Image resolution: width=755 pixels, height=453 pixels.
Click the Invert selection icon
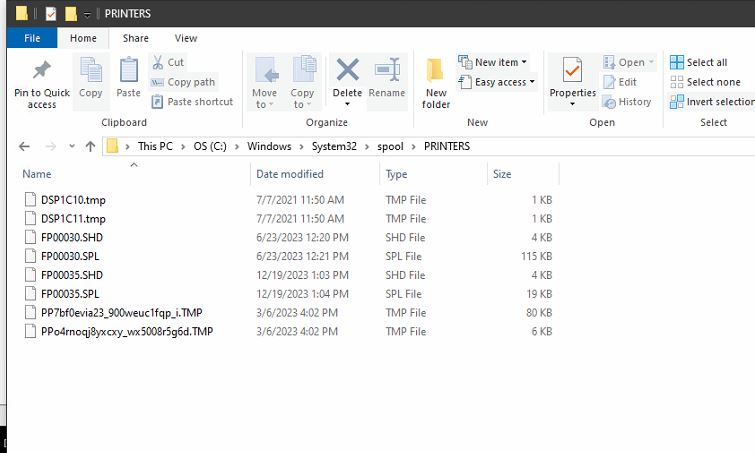(677, 102)
